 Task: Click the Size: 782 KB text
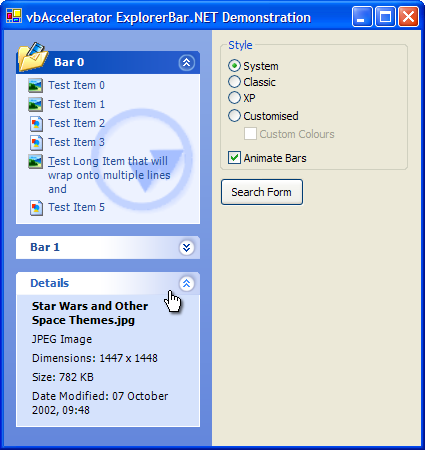[63, 377]
